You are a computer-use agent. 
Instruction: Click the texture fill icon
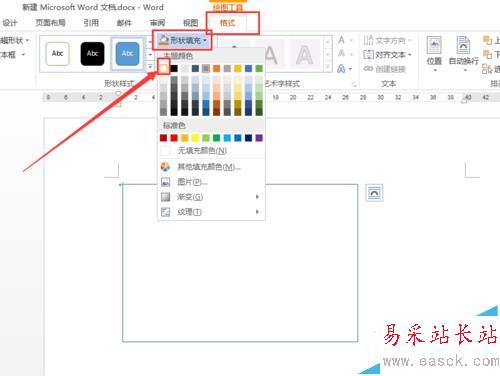[165, 212]
